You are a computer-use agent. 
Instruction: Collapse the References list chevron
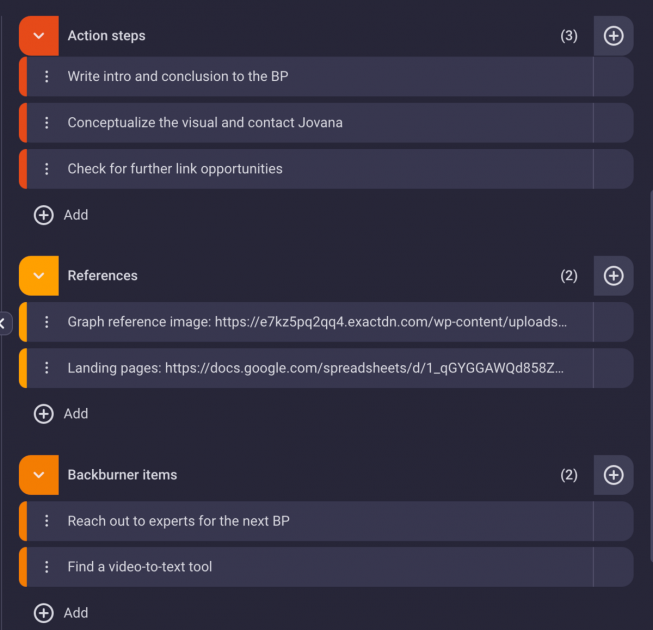39,276
